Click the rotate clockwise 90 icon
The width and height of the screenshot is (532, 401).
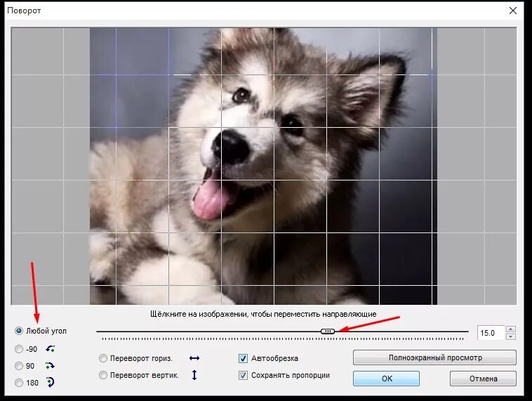[x=50, y=366]
